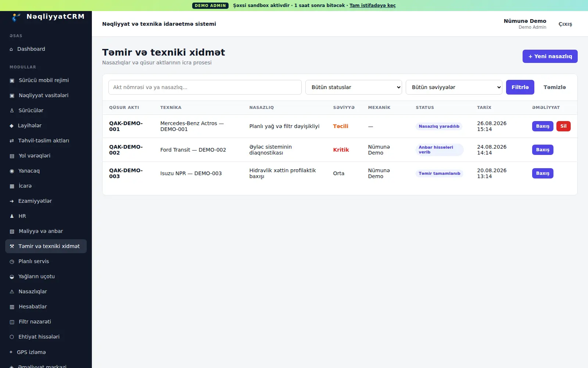This screenshot has width=588, height=368.
Task: Click the Yanacaq circle icon
Action: click(12, 171)
